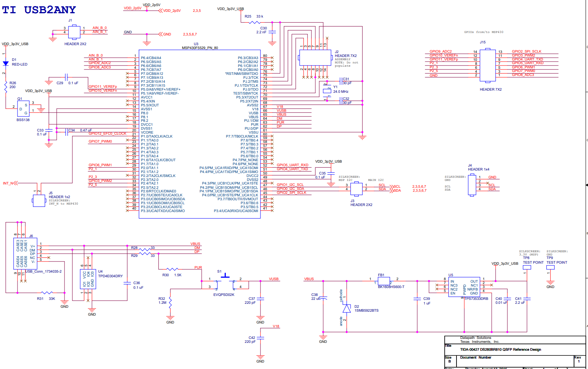
Task: Click the U5 TPS73533DRB regulator block
Action: tap(464, 287)
